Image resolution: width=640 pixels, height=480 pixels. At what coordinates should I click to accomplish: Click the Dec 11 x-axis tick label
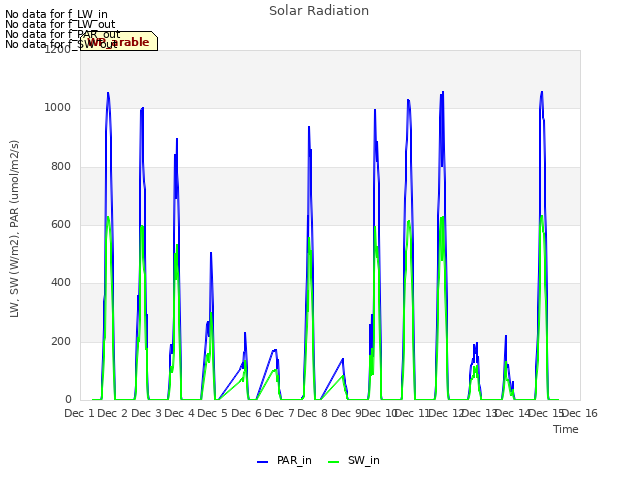413,413
